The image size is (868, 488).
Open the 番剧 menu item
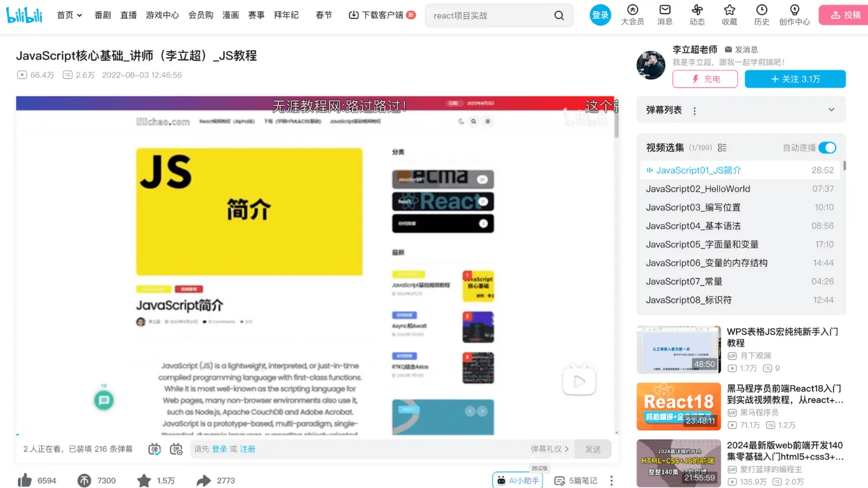pyautogui.click(x=102, y=15)
